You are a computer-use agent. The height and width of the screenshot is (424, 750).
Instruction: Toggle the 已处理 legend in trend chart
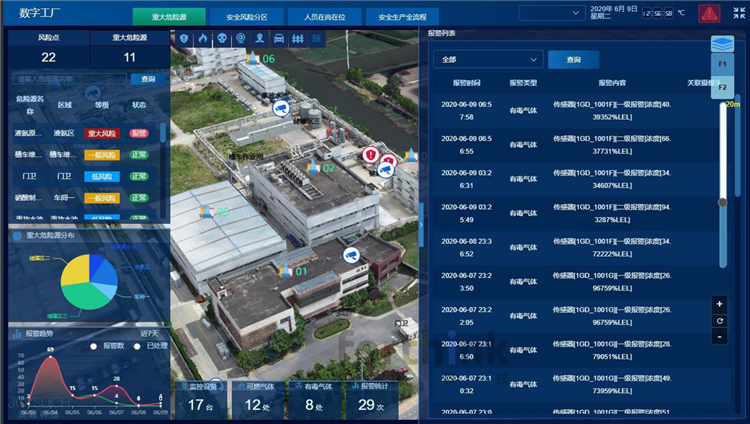point(151,346)
